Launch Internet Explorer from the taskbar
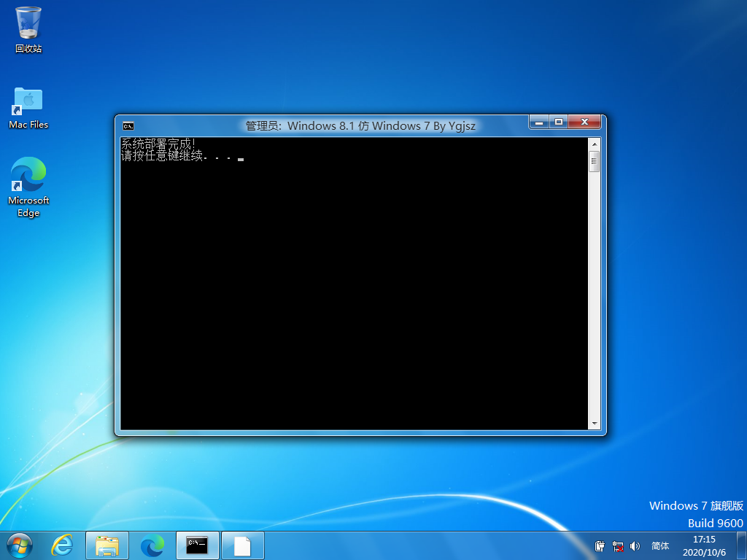Viewport: 747px width, 560px height. (x=63, y=545)
